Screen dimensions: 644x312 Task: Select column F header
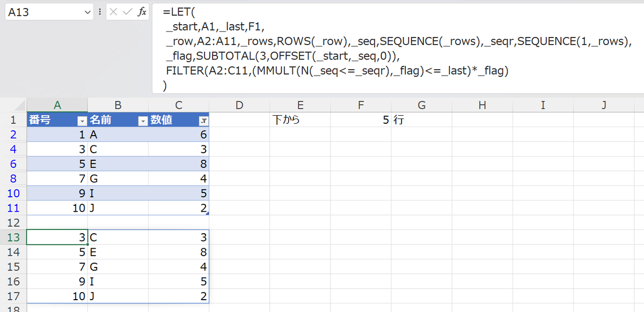(x=361, y=106)
